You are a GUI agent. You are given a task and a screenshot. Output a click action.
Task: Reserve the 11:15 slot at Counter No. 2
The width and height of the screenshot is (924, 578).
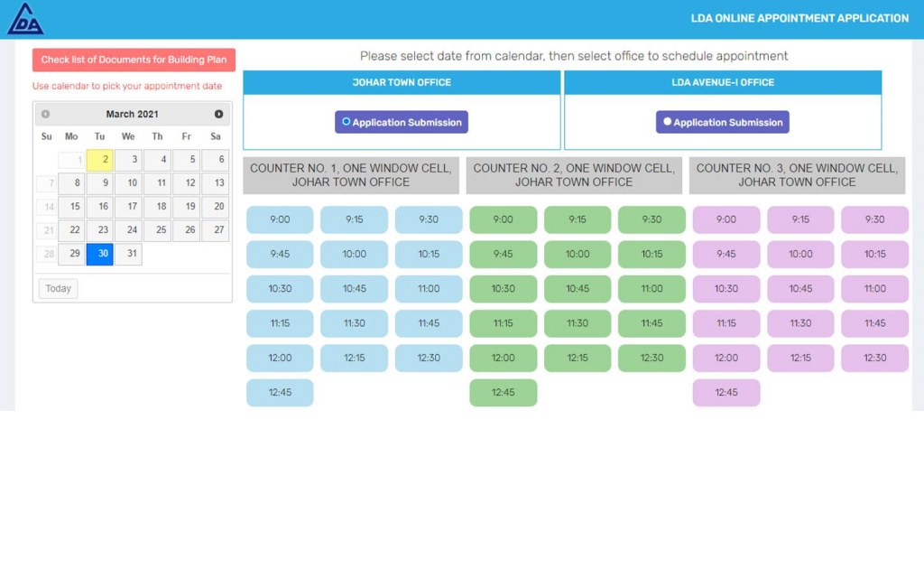pyautogui.click(x=504, y=323)
